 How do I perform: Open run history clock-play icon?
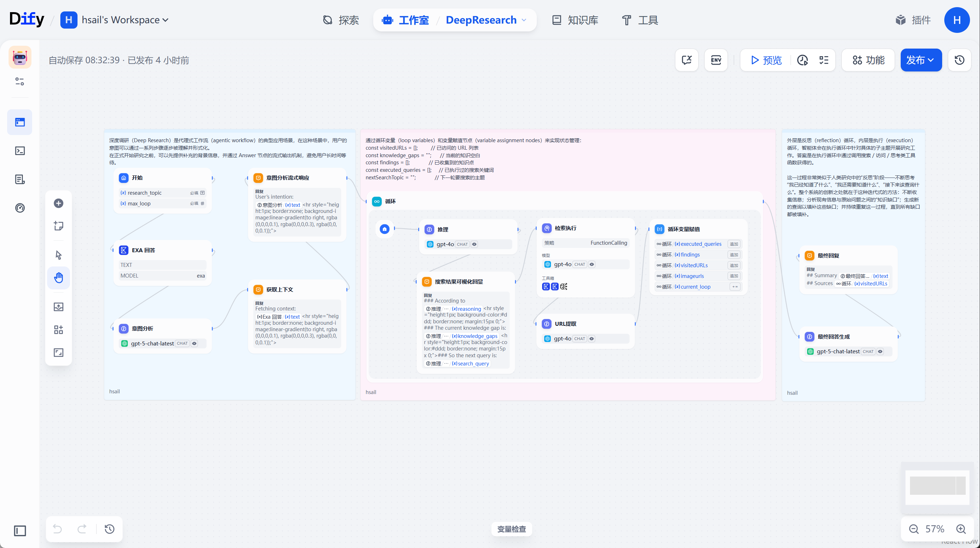[802, 60]
